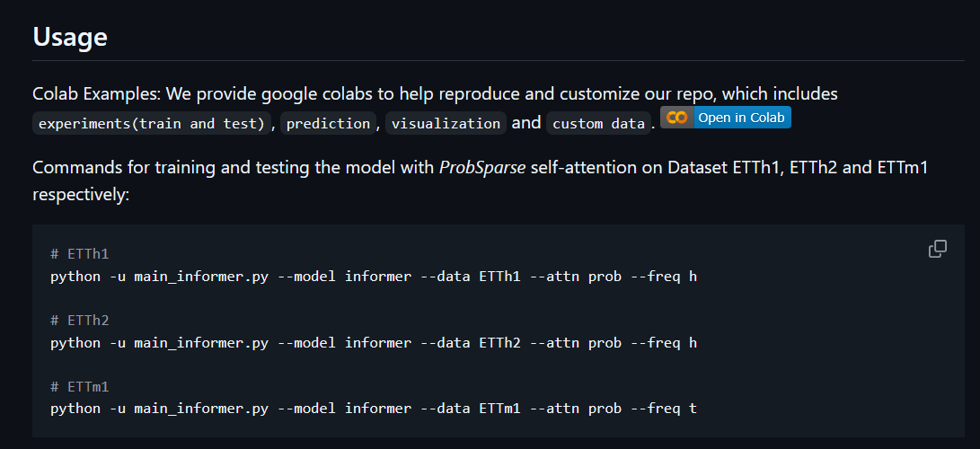Click the word 'respectively:' in the paragraph
The width and height of the screenshot is (980, 449).
point(81,194)
